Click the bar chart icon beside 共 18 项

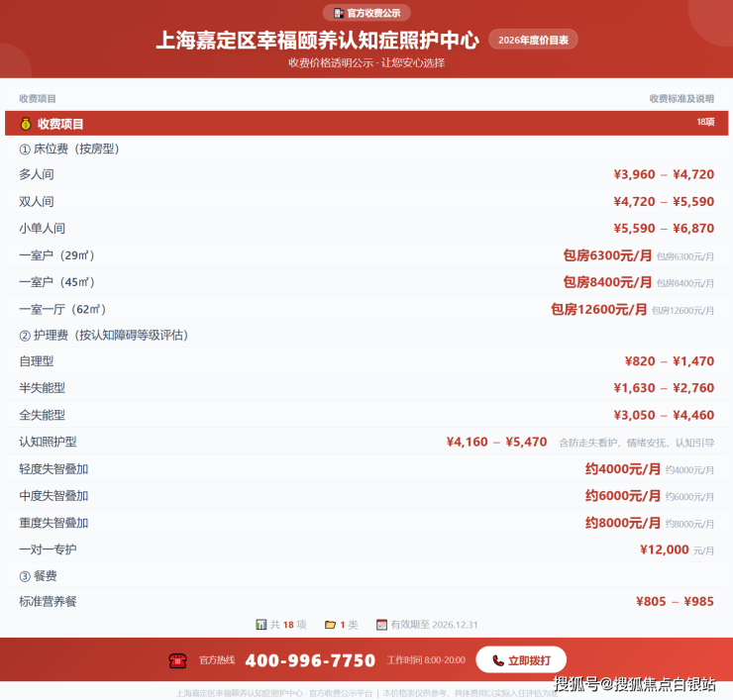(261, 625)
